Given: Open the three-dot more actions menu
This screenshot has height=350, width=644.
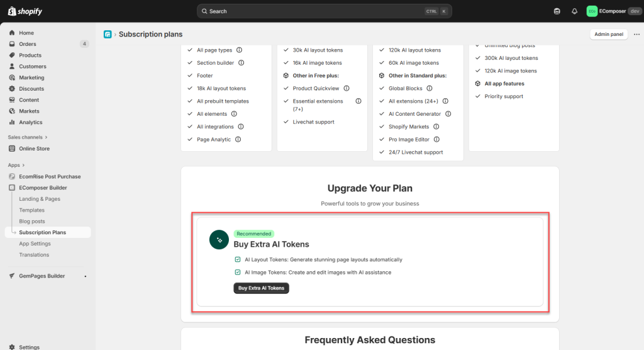Looking at the screenshot, I should 636,34.
